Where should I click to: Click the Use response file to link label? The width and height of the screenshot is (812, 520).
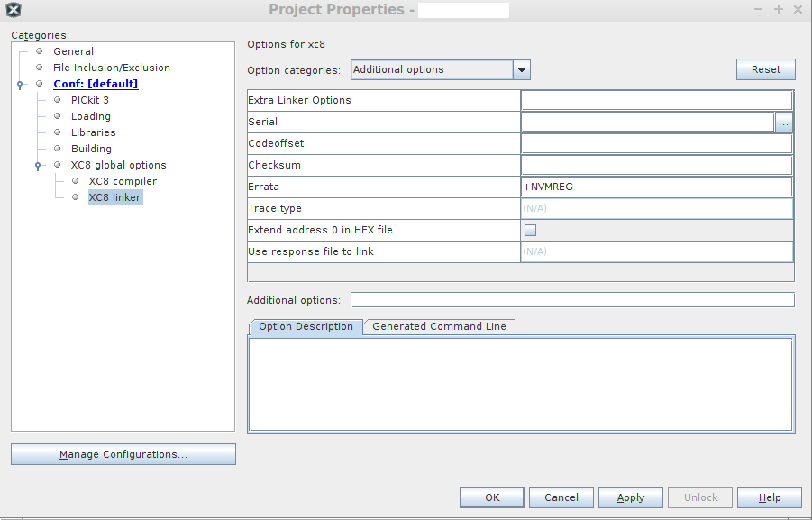coord(311,251)
